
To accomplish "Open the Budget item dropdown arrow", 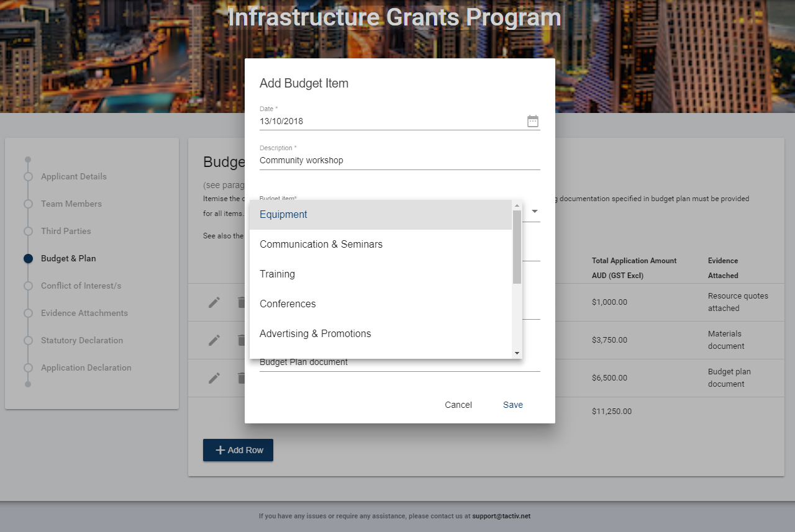I will click(x=534, y=211).
